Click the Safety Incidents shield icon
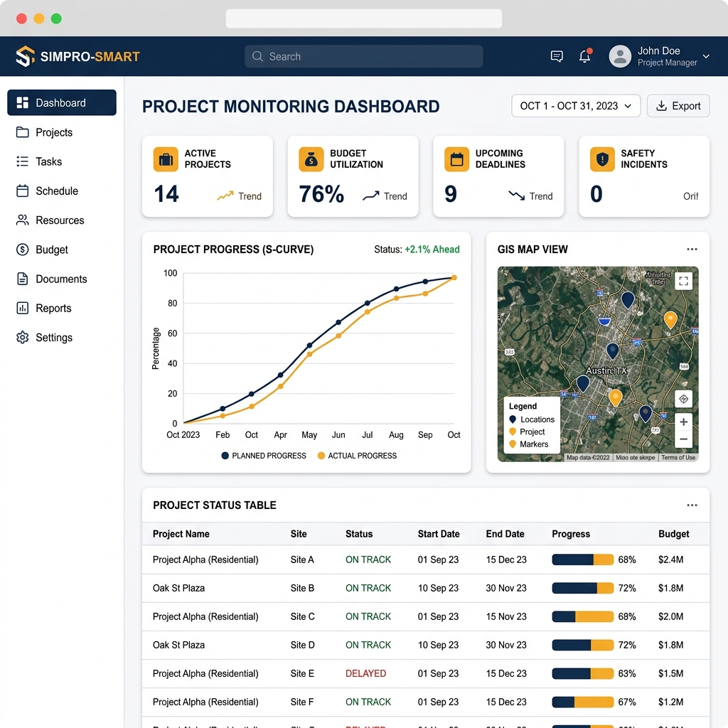The width and height of the screenshot is (728, 728). [x=602, y=159]
